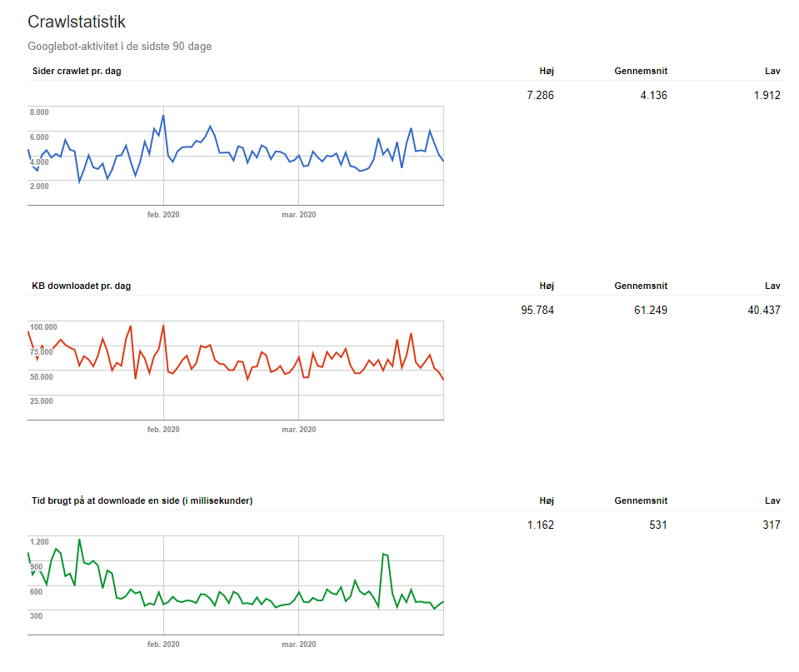The height and width of the screenshot is (672, 799).
Task: Click the Gennemsnit header of the first table
Action: coord(640,72)
